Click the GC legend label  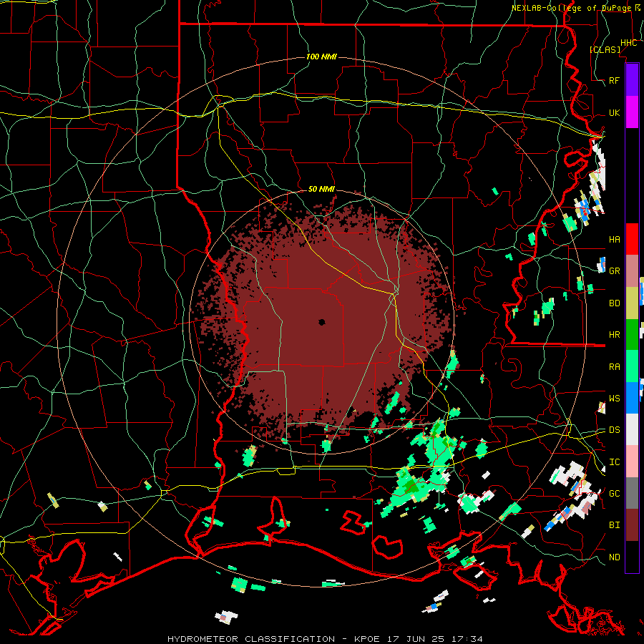615,493
